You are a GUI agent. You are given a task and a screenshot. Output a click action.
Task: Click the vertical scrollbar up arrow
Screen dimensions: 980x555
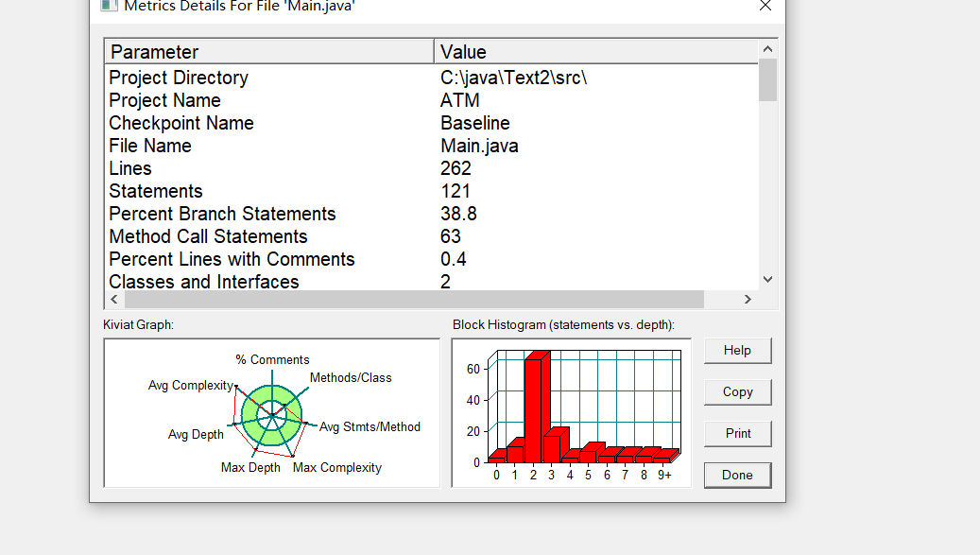pyautogui.click(x=767, y=49)
